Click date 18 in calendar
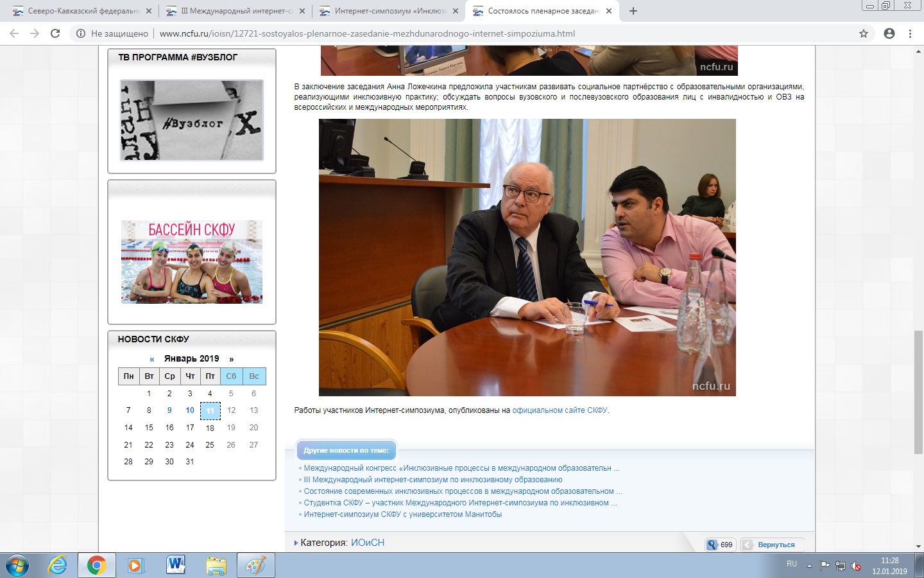The width and height of the screenshot is (924, 578). pyautogui.click(x=210, y=428)
